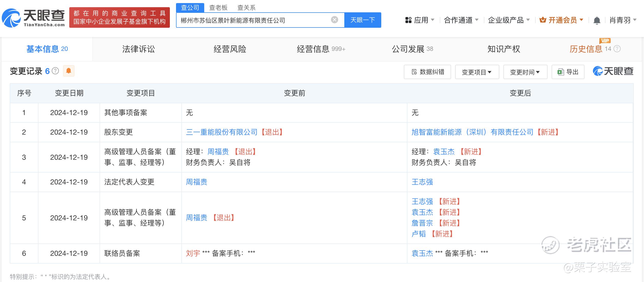Expand the 肖青羽 user account menu
644x282 pixels.
click(x=623, y=20)
